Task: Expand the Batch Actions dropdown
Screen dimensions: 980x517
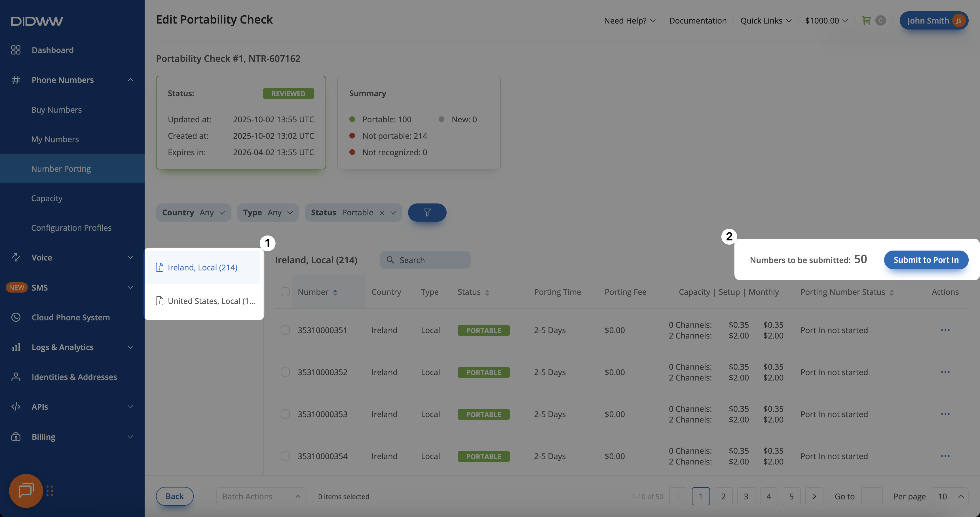Action: point(261,496)
